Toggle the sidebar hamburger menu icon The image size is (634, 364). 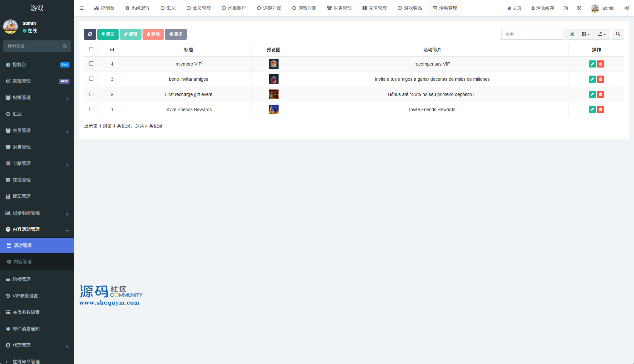click(x=81, y=8)
